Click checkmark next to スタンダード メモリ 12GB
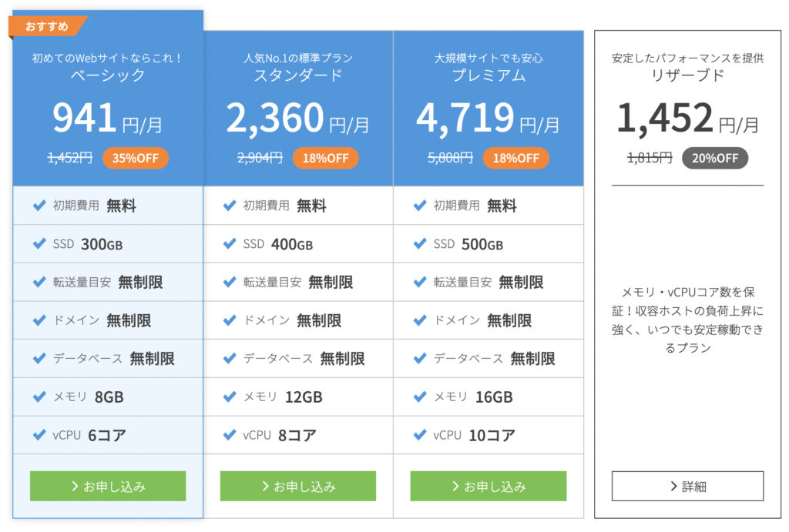 230,396
